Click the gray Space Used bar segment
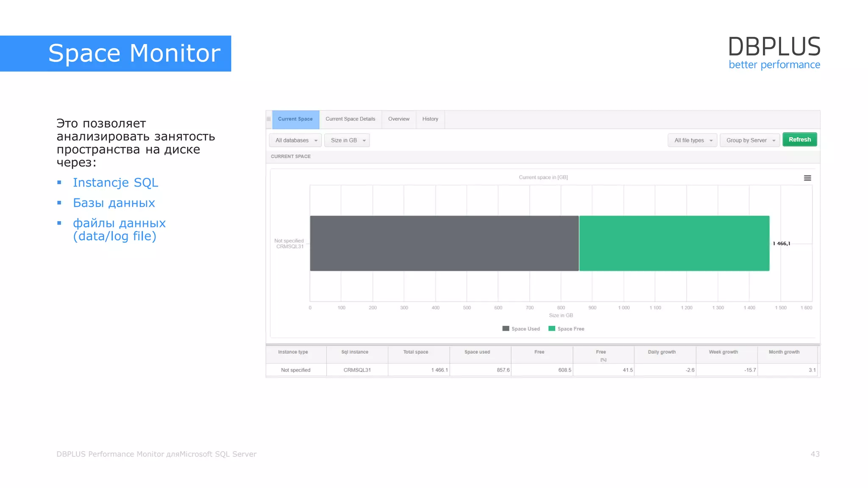Screen dimensions: 868x488 (x=444, y=243)
